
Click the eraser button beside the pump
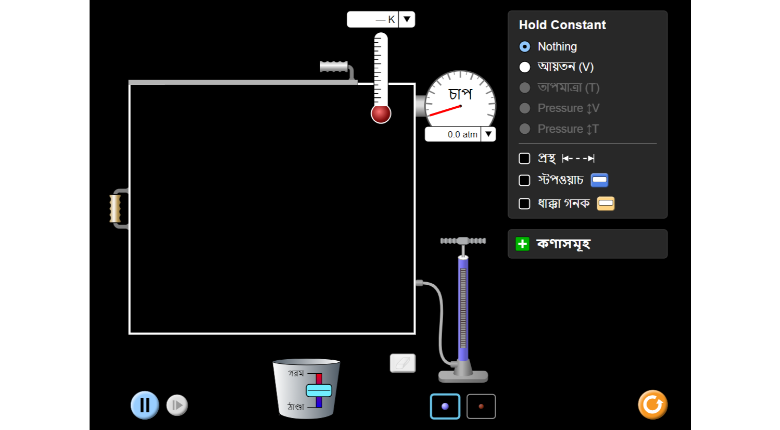403,363
